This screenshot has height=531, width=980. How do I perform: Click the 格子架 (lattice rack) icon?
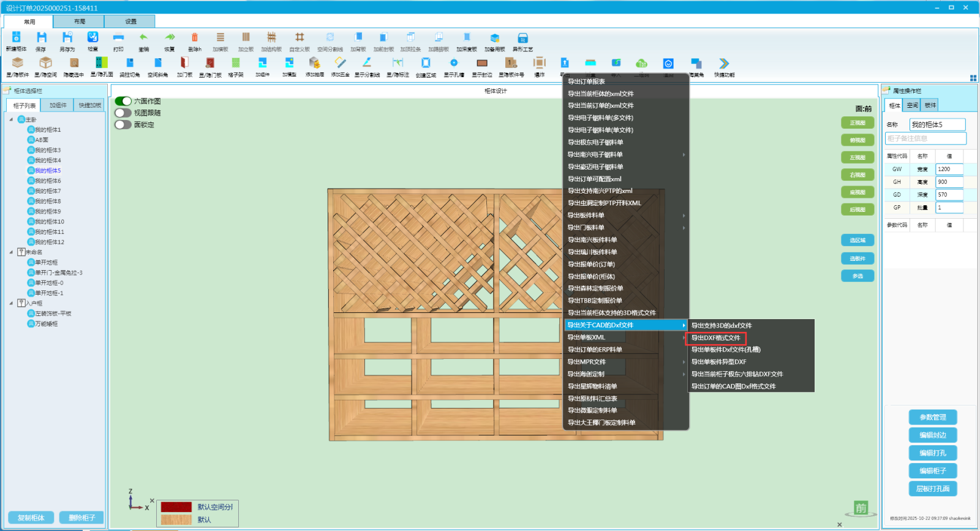[236, 63]
